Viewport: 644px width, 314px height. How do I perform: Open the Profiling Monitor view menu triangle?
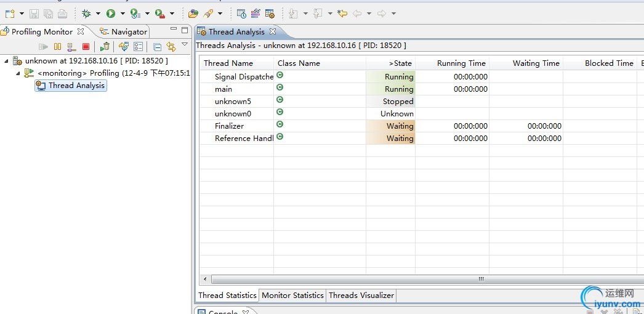point(185,44)
